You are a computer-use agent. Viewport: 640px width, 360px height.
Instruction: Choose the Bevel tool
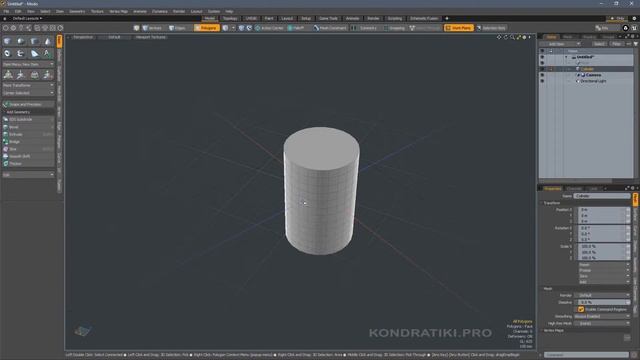tap(28, 127)
